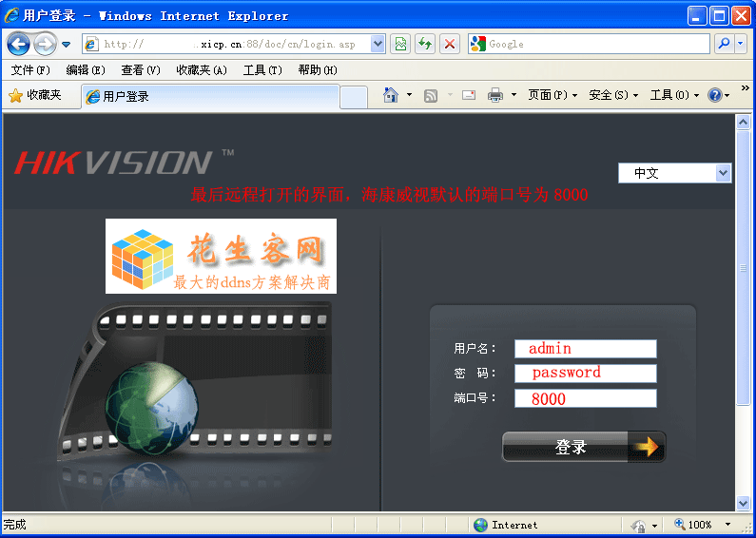Click the Help question mark icon
Screen dimensions: 756x538
coord(715,95)
